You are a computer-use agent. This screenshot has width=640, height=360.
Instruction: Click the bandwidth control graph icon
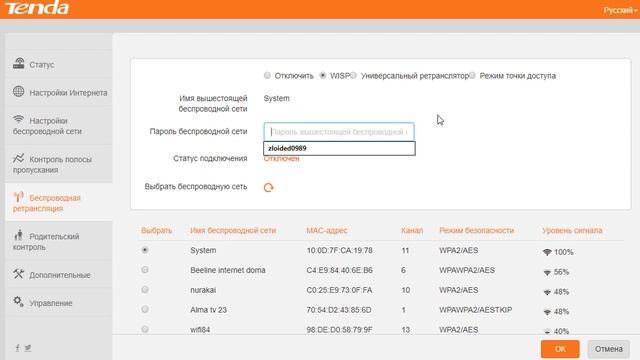18,158
